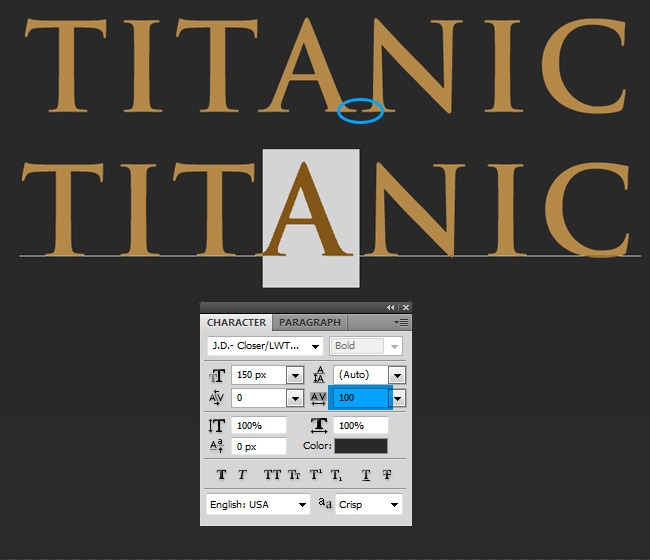Expand the leading dropdown arrow
The width and height of the screenshot is (650, 560).
(x=397, y=376)
